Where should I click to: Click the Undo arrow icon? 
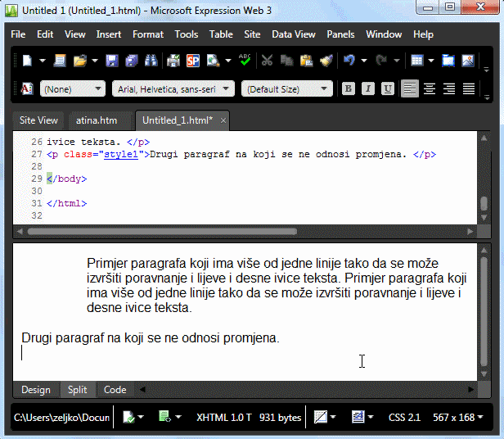[349, 61]
